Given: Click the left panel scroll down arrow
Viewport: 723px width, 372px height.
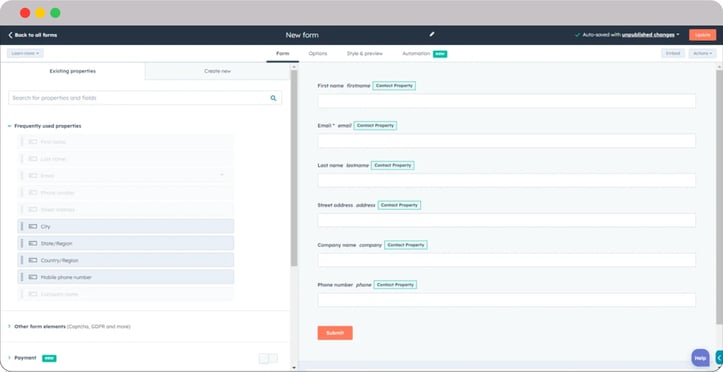Looking at the screenshot, I should click(294, 368).
